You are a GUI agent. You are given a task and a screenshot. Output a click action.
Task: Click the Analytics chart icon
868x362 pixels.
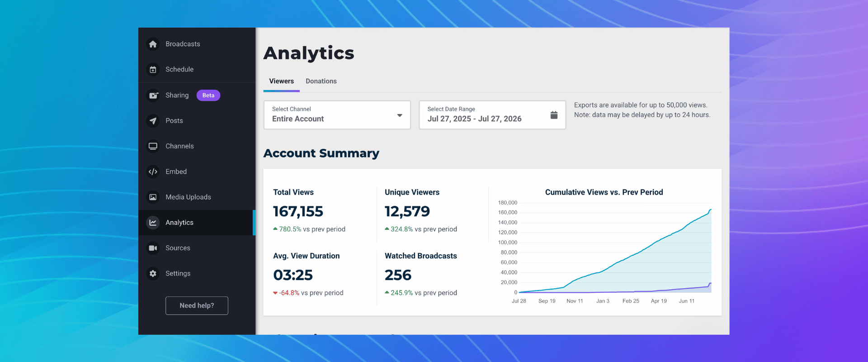point(153,223)
